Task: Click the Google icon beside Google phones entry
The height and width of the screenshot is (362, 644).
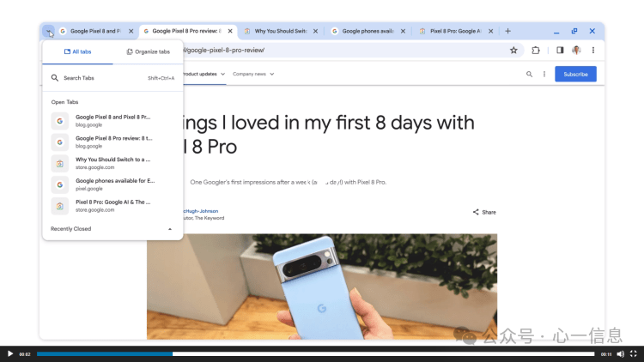Action: (x=60, y=185)
